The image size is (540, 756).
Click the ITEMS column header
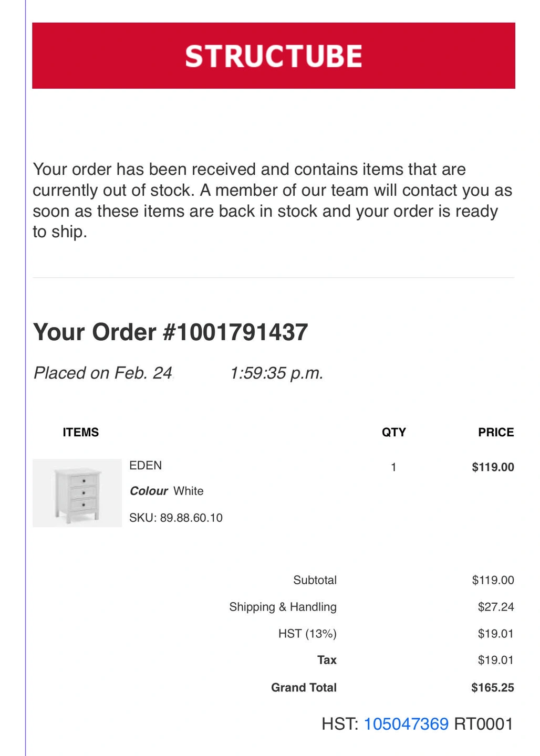[x=81, y=433]
